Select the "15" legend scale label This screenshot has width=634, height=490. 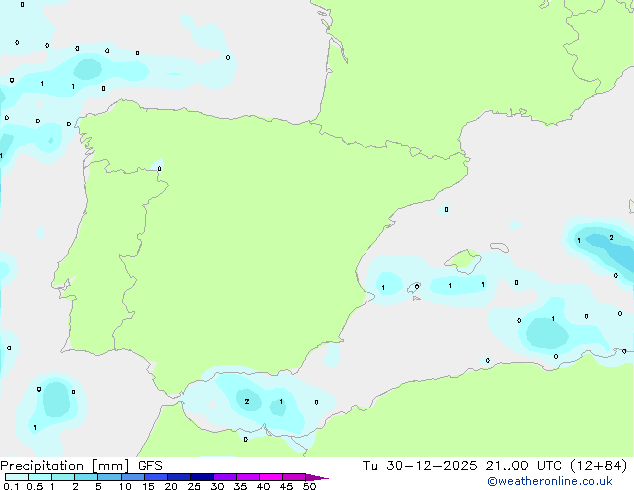tap(148, 486)
